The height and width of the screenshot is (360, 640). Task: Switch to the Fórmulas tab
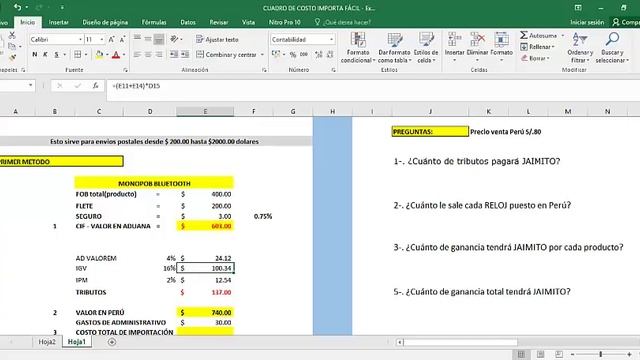[x=154, y=22]
